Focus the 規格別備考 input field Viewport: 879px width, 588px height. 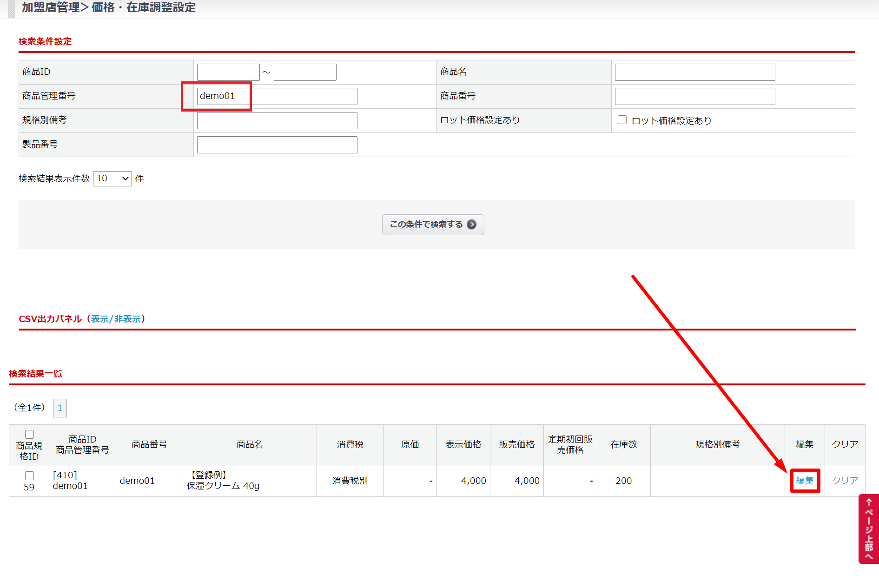click(x=277, y=120)
